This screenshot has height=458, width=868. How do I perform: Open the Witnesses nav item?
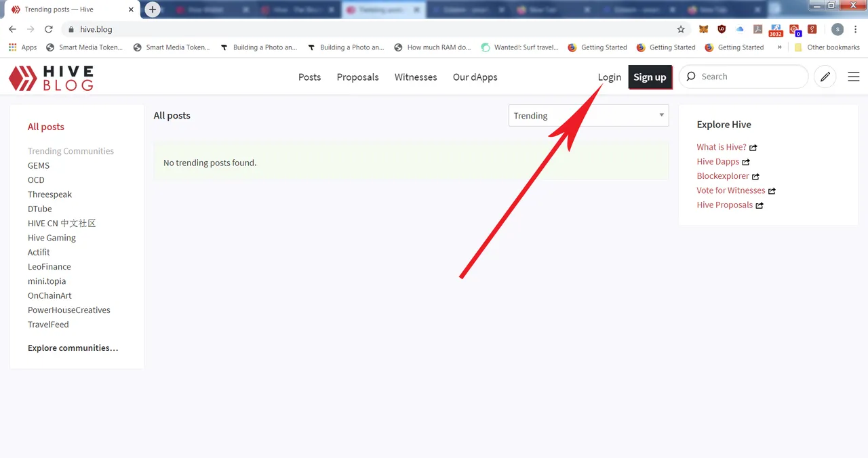416,77
